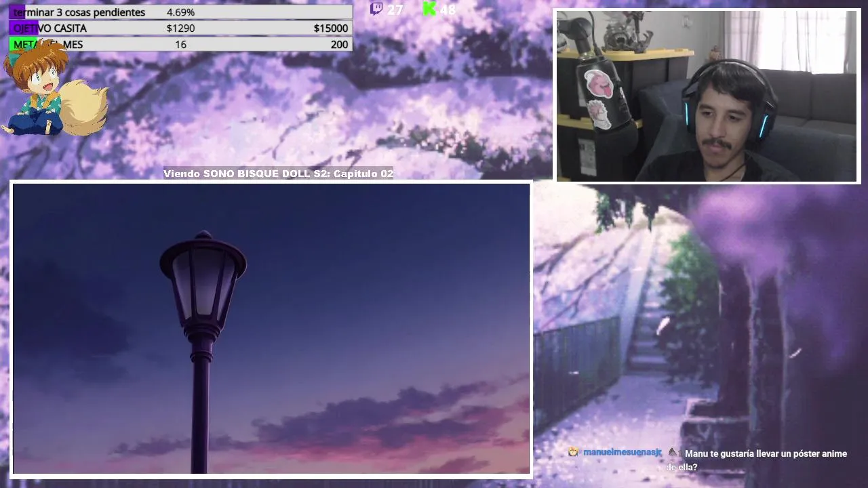Click the '$1290' current amount
868x488 pixels.
[180, 28]
